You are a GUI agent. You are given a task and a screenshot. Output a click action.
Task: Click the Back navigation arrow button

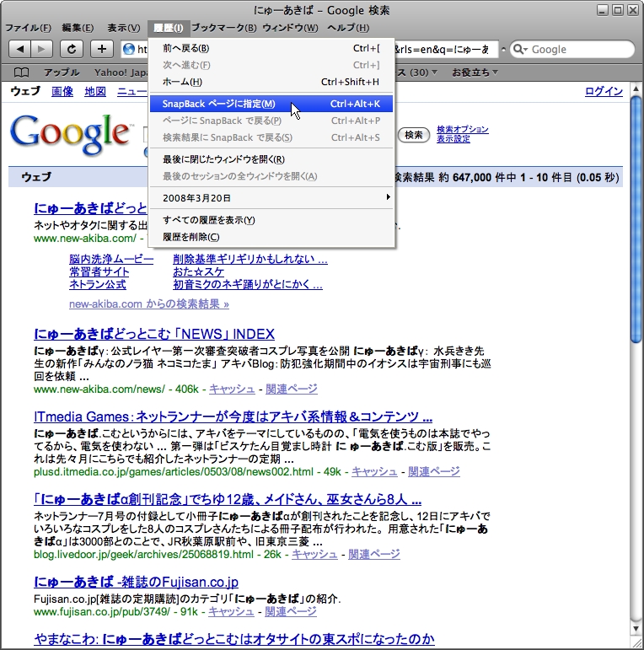click(x=19, y=50)
